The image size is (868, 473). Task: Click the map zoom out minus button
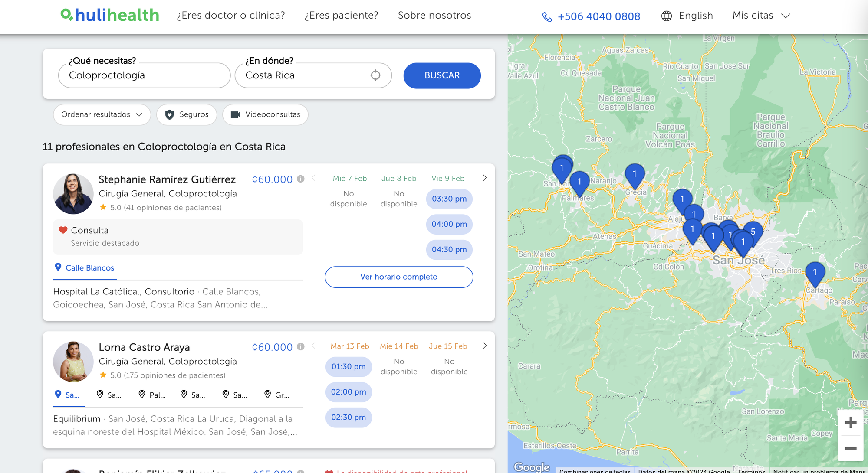tap(851, 448)
